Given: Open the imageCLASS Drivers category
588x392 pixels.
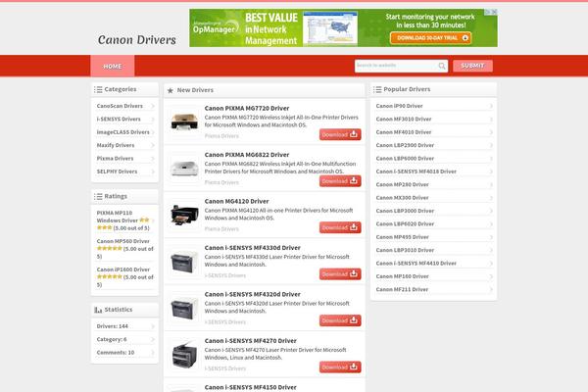Looking at the screenshot, I should [x=124, y=132].
